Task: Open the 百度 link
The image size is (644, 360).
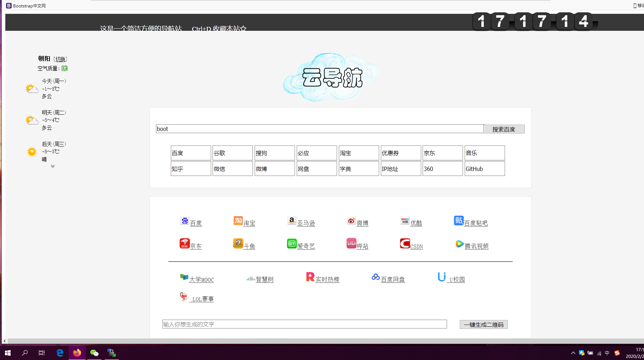Action: click(196, 223)
